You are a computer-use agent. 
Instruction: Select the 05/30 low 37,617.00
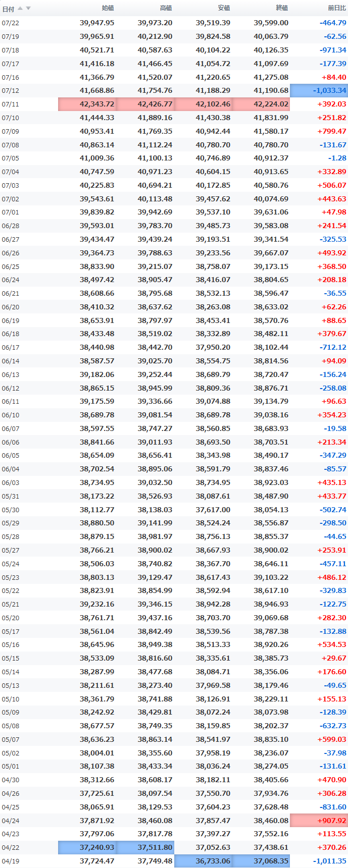click(x=213, y=510)
